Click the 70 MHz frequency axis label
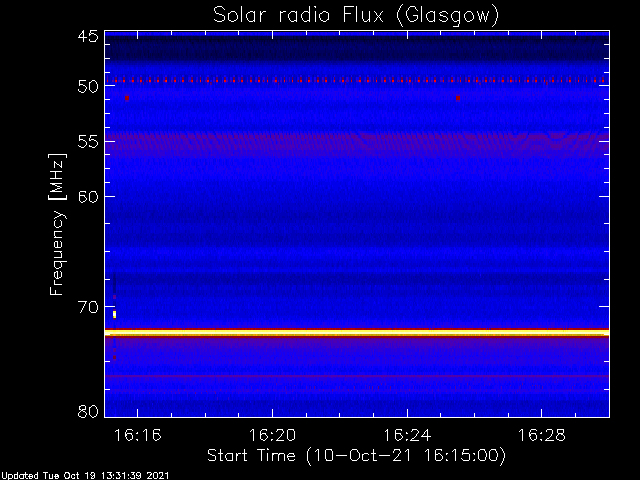The image size is (640, 480). tap(88, 307)
